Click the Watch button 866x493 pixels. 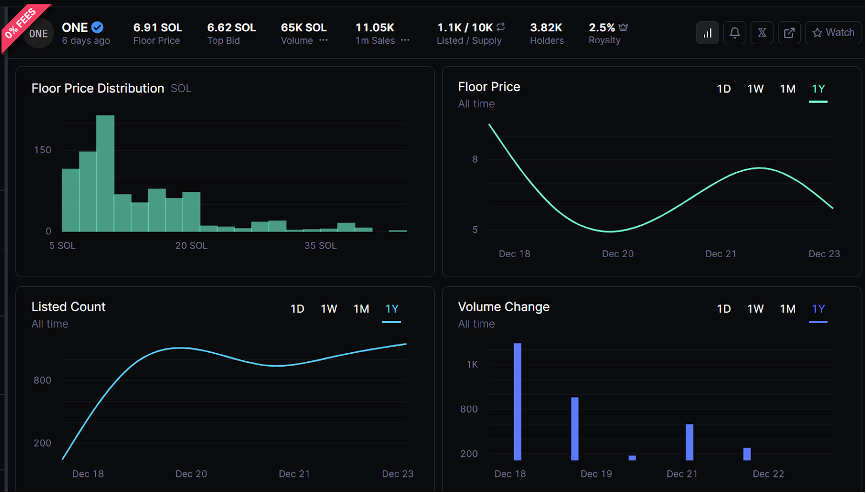point(832,33)
